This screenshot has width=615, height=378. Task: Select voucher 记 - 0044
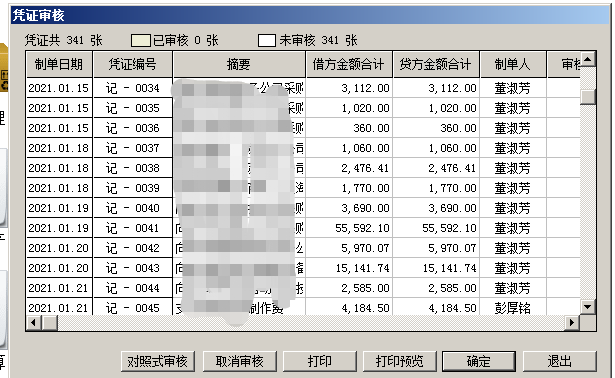[133, 288]
